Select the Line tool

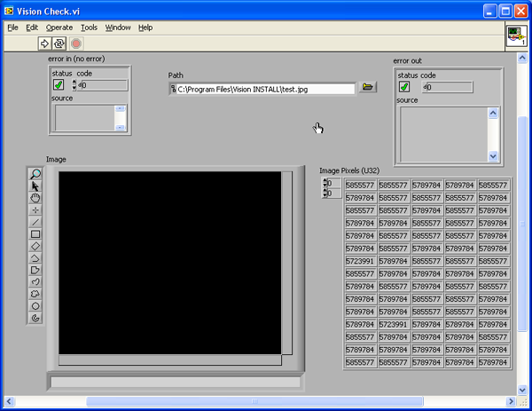pyautogui.click(x=35, y=222)
